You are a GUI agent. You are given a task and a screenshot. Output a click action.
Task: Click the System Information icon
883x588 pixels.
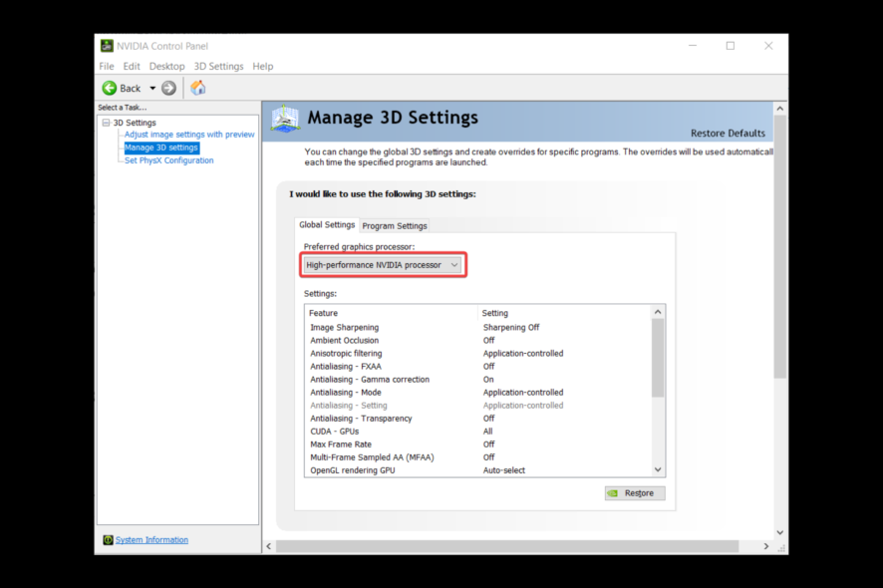[108, 539]
